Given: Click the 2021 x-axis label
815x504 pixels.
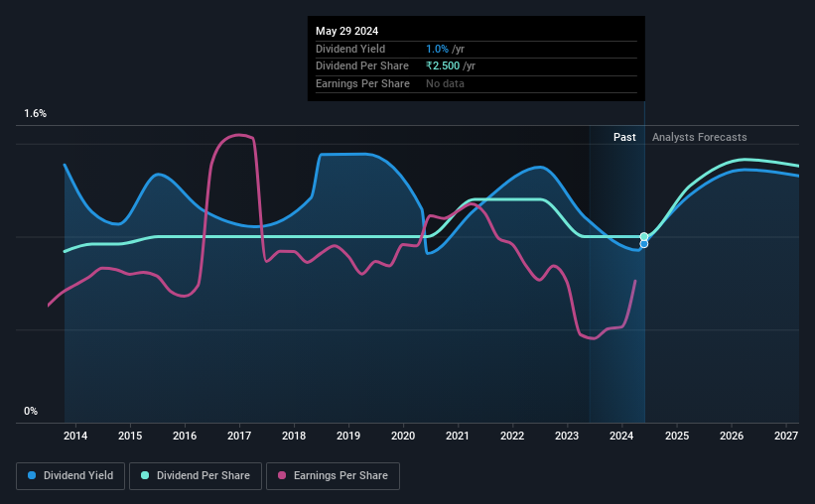Looking at the screenshot, I should coord(458,436).
